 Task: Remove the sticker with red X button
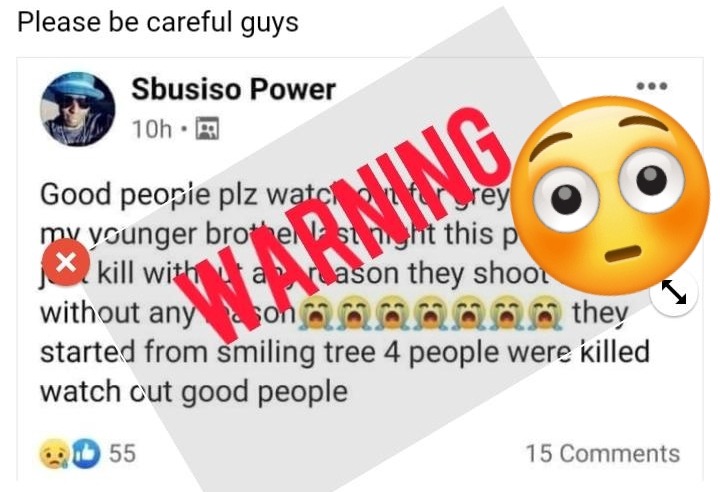[x=66, y=262]
